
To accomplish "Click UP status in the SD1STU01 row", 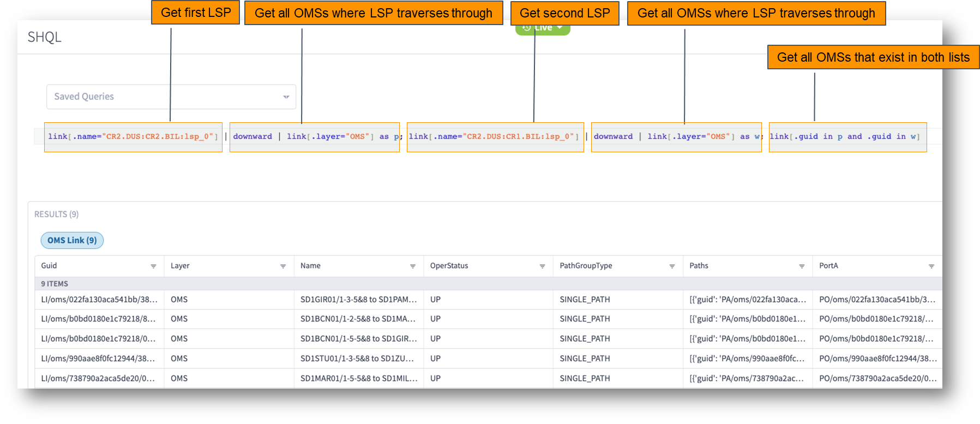I will pyautogui.click(x=435, y=359).
